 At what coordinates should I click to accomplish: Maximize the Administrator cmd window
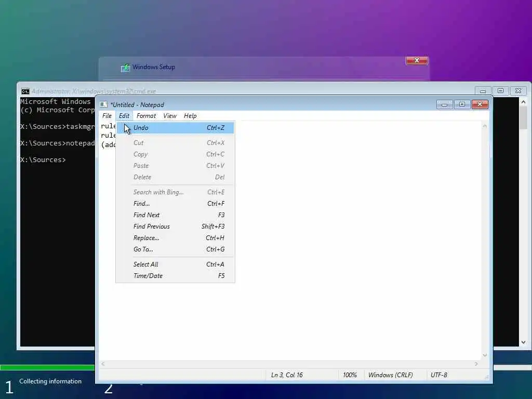click(500, 91)
